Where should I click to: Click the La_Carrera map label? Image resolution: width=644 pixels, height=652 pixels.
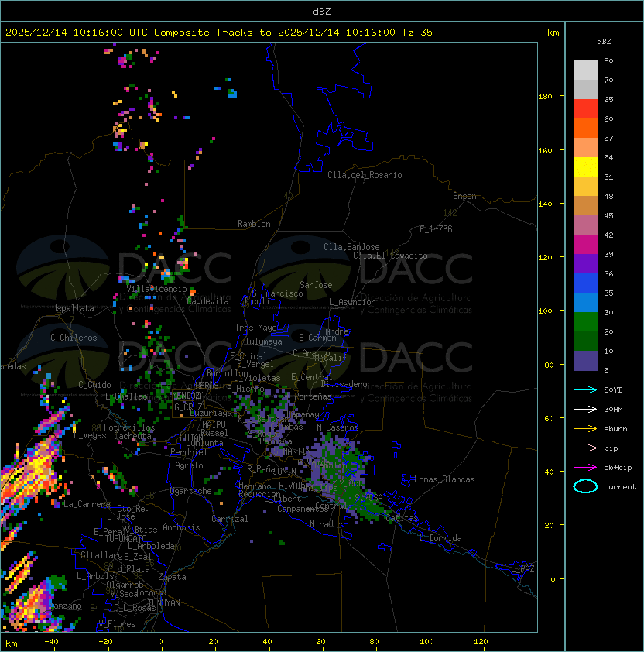(x=87, y=504)
